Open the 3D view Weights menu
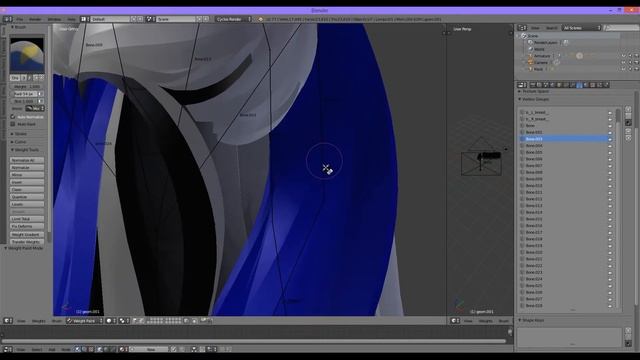Screen dimensions: 640x360 click(x=39, y=321)
